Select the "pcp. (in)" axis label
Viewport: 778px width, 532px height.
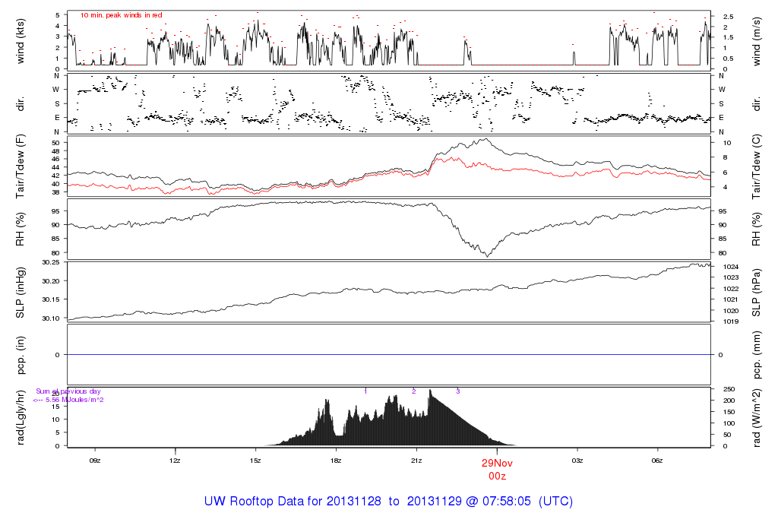(x=21, y=354)
